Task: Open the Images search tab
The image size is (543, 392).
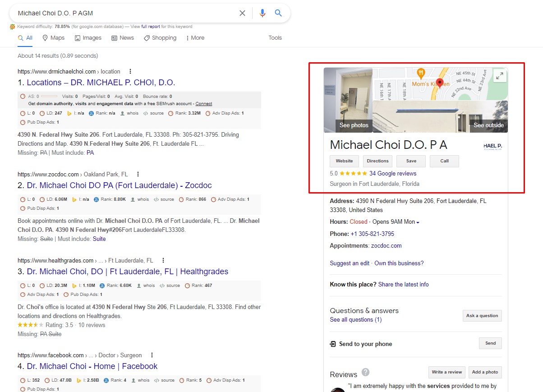Action: 88,38
